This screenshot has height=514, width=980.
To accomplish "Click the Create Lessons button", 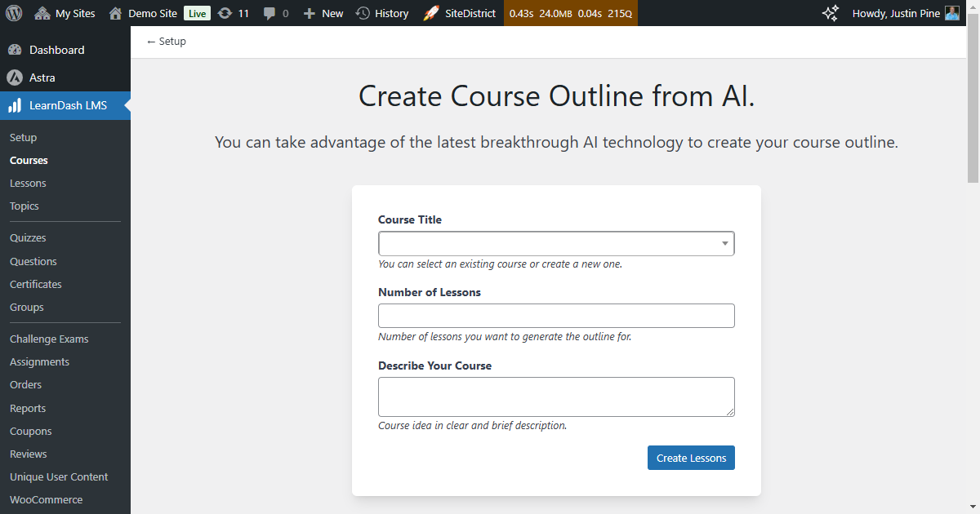I will pos(690,458).
